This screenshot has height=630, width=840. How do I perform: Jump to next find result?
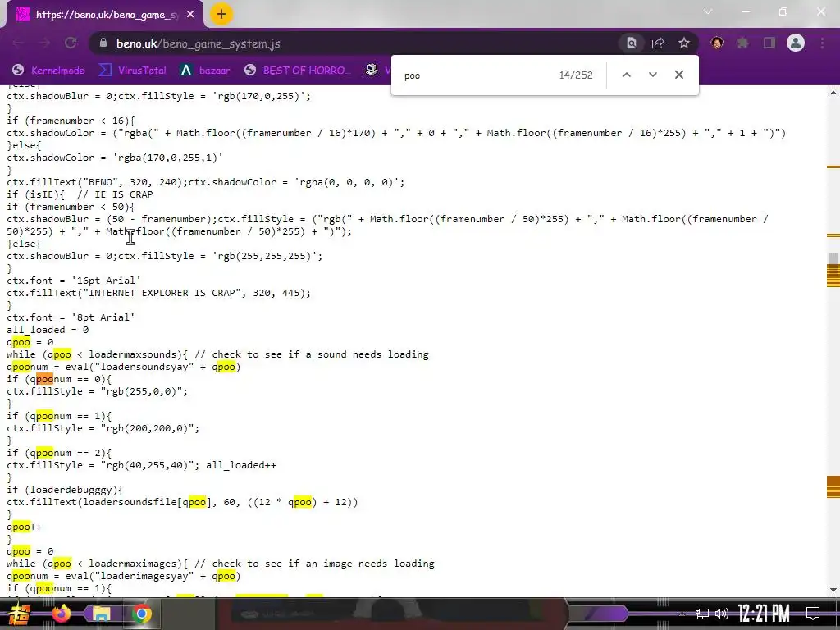coord(652,75)
